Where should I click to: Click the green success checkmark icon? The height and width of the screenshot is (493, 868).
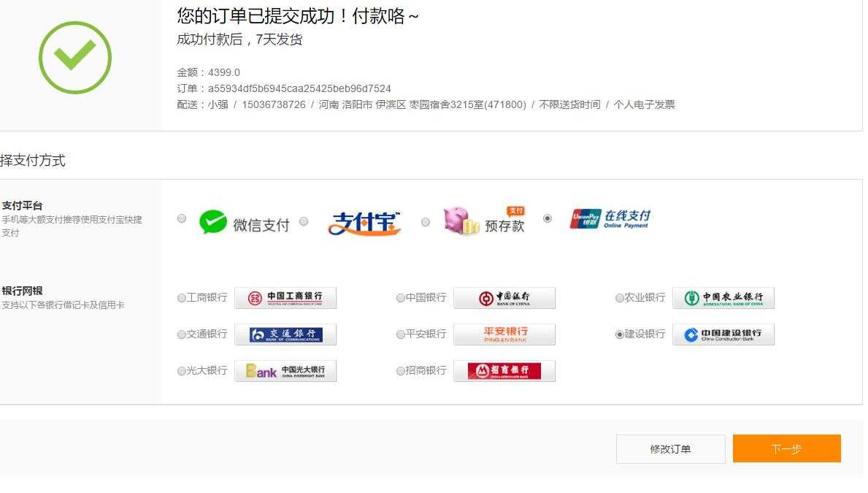point(75,58)
